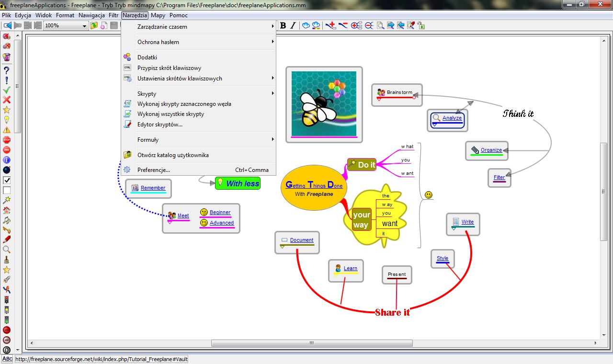
Task: Click Wykonaj skrypty zaznaczonego węzła
Action: (x=199, y=104)
